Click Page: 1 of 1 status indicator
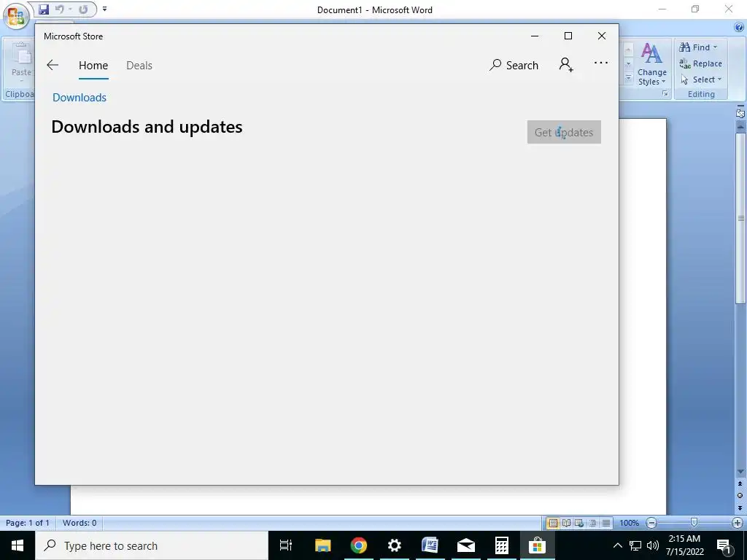 tap(28, 523)
